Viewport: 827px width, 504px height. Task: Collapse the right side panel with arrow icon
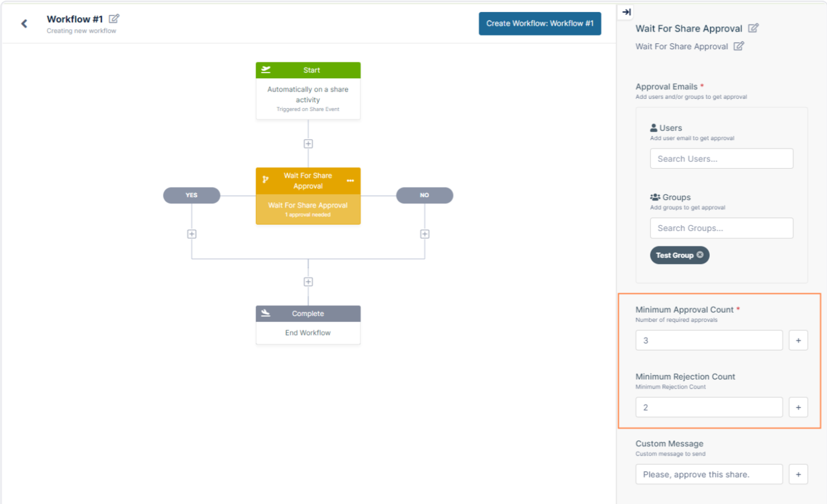626,12
